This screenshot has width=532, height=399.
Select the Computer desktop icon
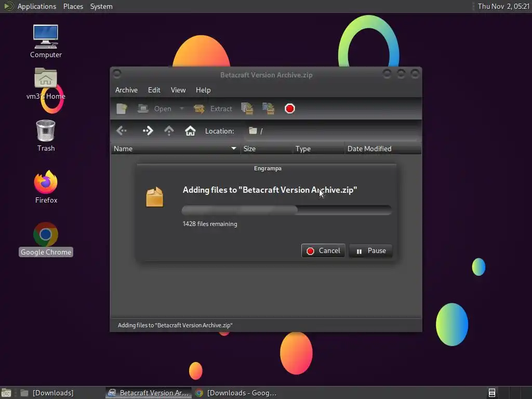point(46,42)
